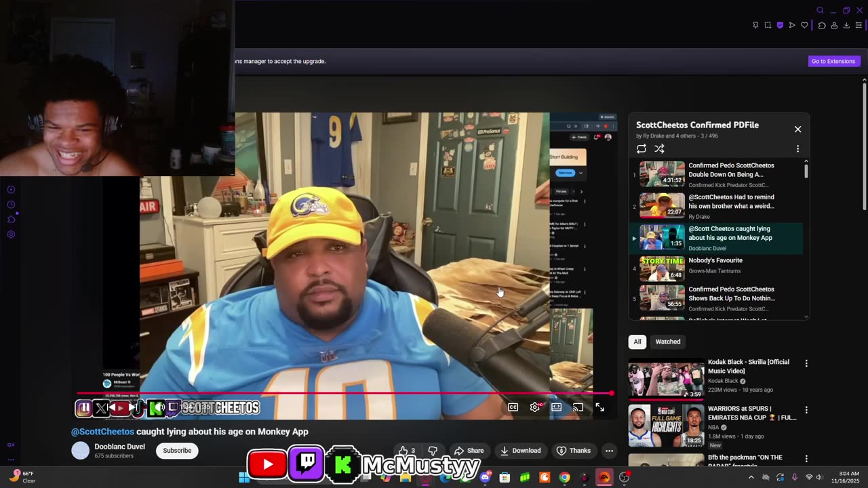Click the pin icon in browser toolbar
Viewport: 868px width, 488px height.
click(755, 25)
